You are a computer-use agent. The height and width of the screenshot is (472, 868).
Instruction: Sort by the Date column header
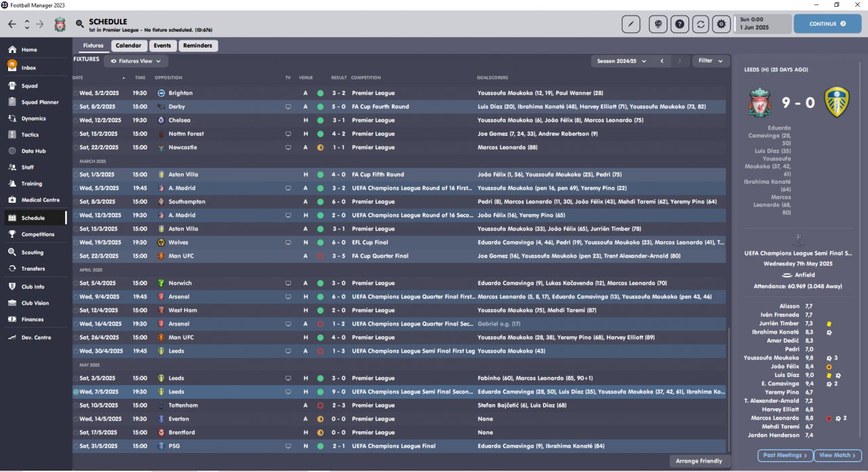[77, 78]
